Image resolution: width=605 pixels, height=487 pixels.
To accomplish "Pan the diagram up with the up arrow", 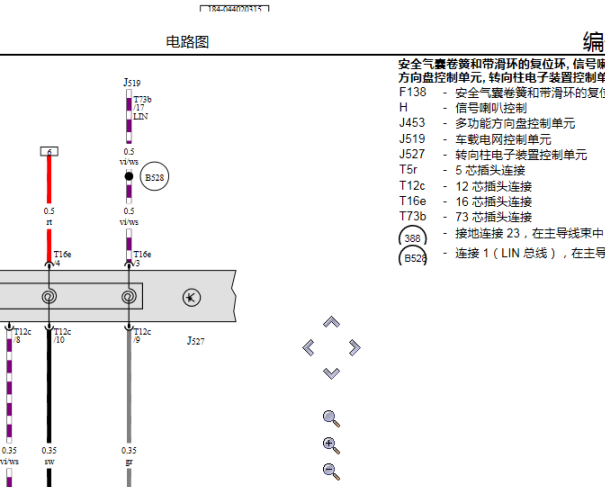I will [x=331, y=322].
